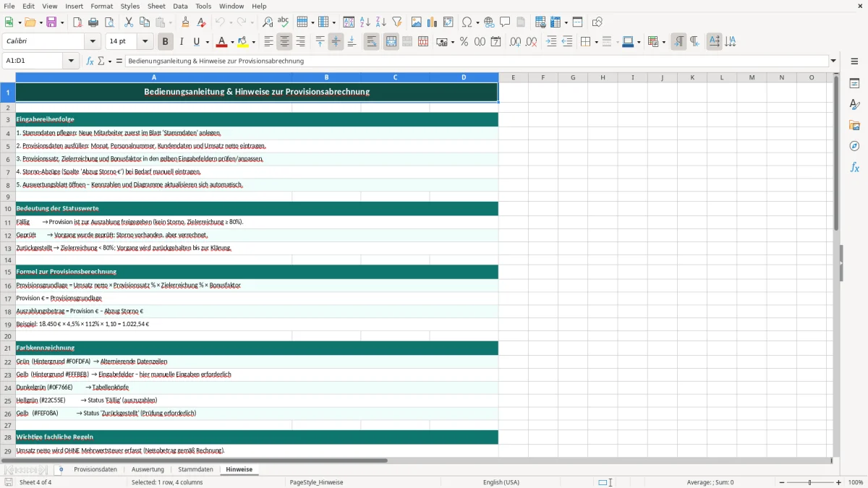Click the Copy icon

[x=145, y=22]
